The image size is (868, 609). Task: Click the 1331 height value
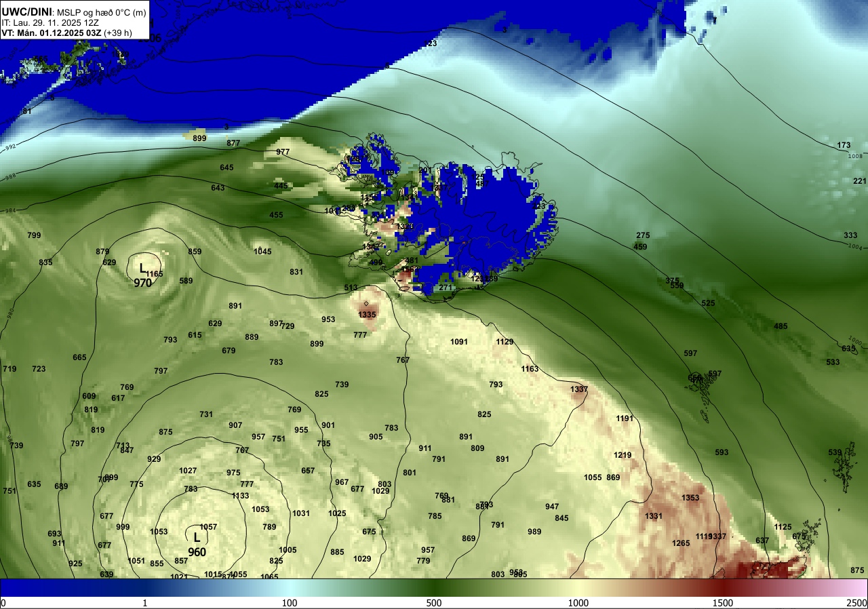654,516
